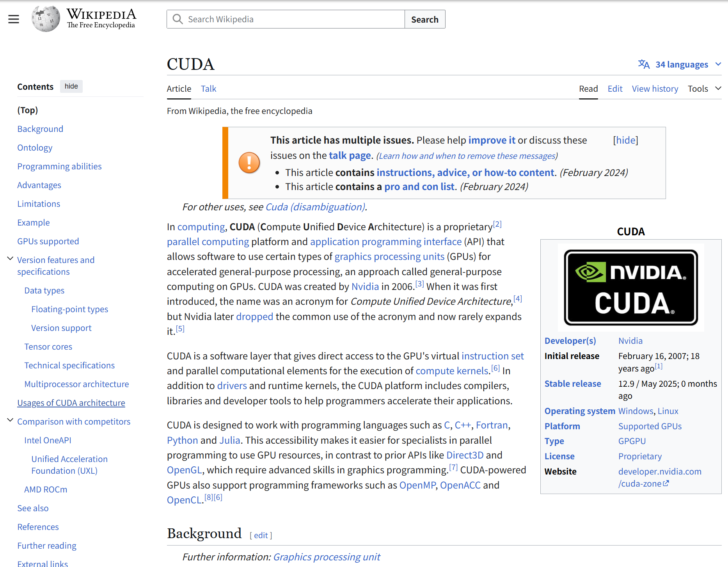Open the Edit tab
728x567 pixels.
coord(615,89)
